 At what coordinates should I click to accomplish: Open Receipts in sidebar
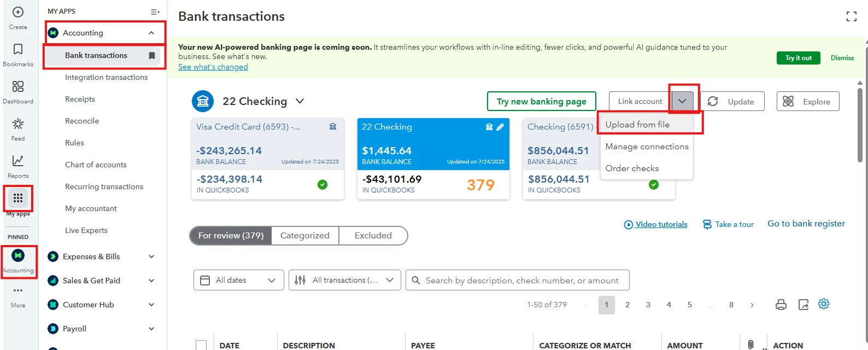(x=80, y=99)
